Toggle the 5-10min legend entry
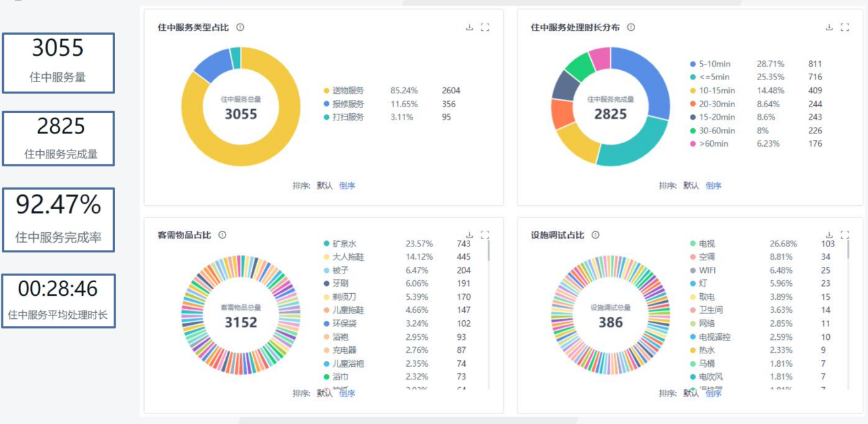Viewport: 868px width, 424px height. coord(710,64)
